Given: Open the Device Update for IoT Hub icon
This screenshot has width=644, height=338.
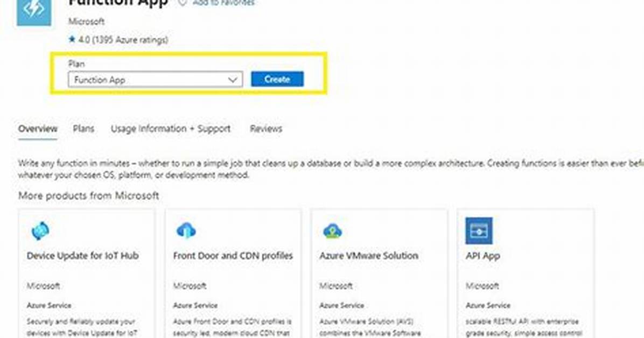Looking at the screenshot, I should (40, 231).
